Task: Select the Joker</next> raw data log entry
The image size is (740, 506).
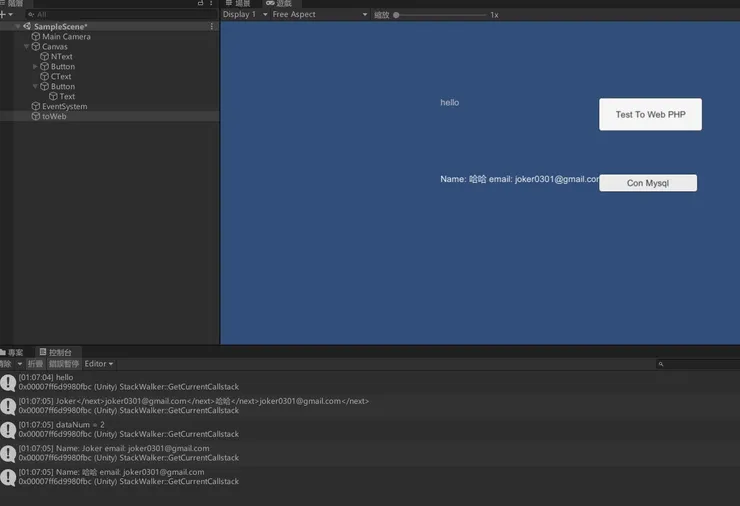Action: [370, 406]
